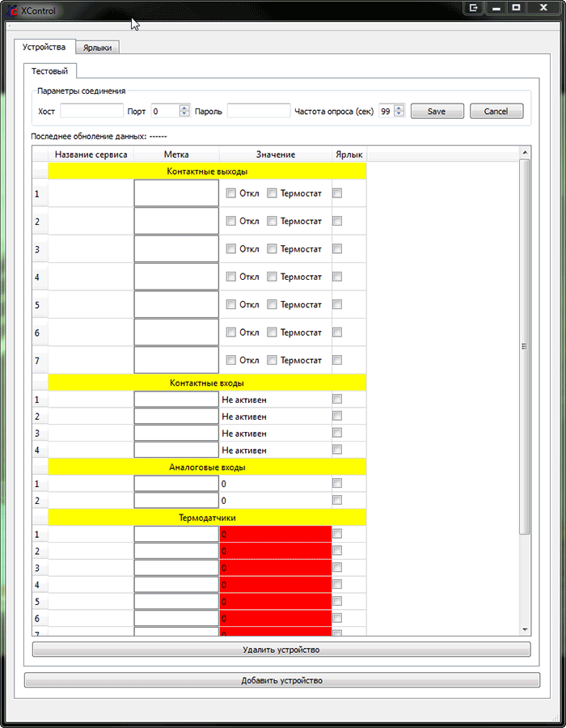The height and width of the screenshot is (728, 566).
Task: Click row header 7 of contact outputs
Action: coord(40,360)
